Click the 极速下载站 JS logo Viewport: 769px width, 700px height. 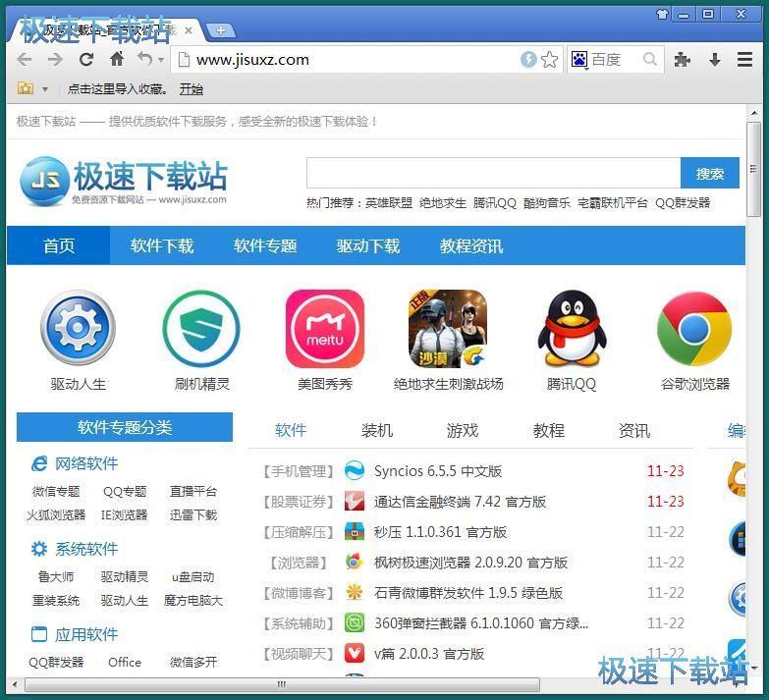(124, 181)
